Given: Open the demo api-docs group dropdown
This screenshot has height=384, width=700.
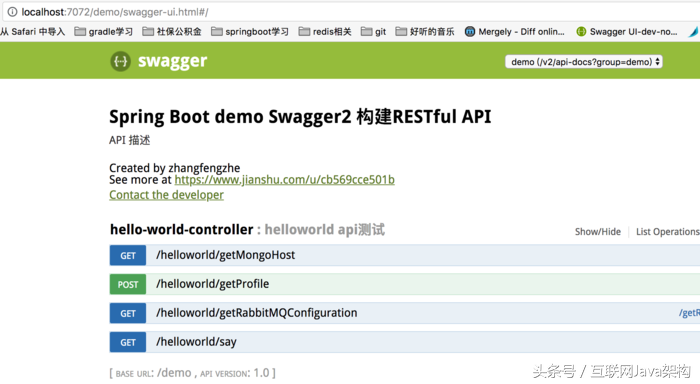Looking at the screenshot, I should [x=583, y=62].
